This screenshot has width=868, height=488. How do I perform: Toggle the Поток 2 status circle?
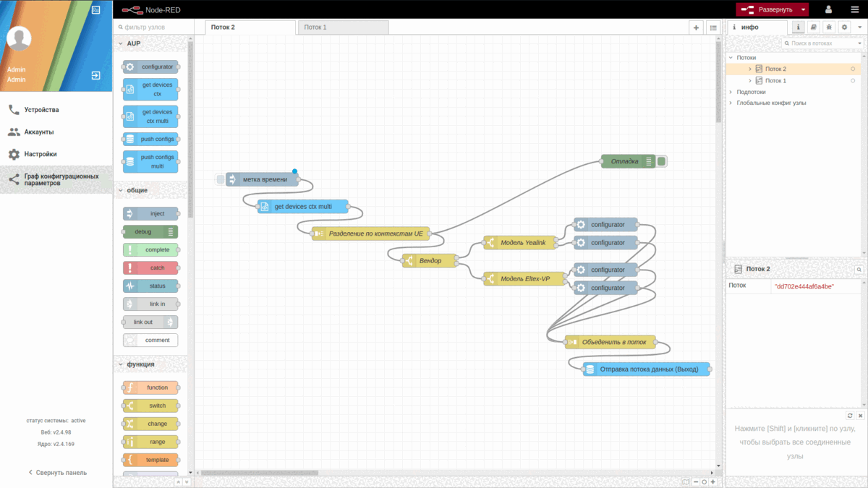pos(853,69)
